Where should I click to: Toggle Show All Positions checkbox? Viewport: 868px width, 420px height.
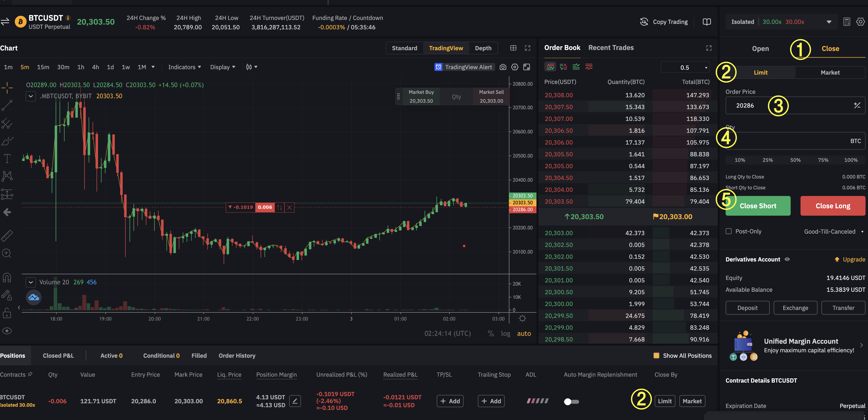(x=656, y=356)
